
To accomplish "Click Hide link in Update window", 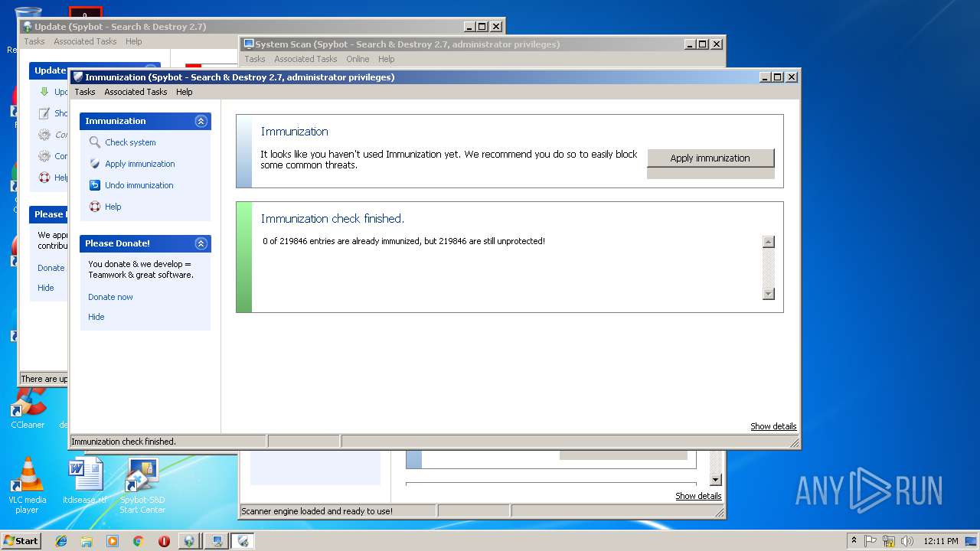I will pos(46,288).
